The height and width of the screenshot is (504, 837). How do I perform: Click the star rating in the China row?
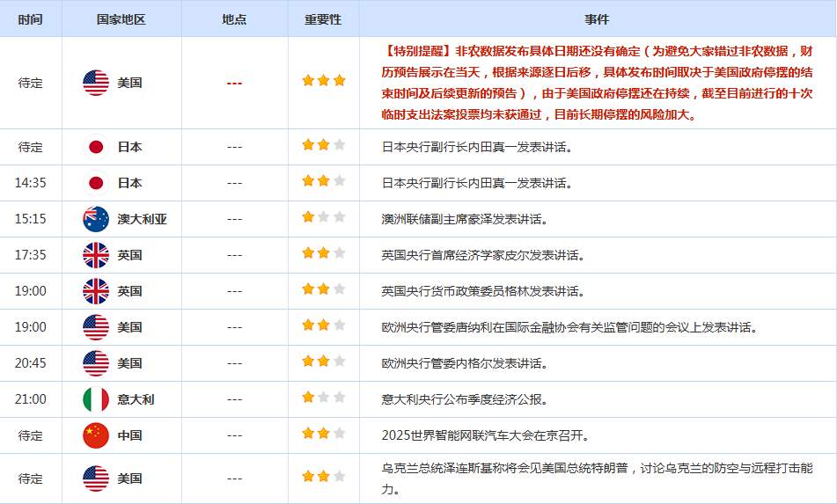point(324,433)
